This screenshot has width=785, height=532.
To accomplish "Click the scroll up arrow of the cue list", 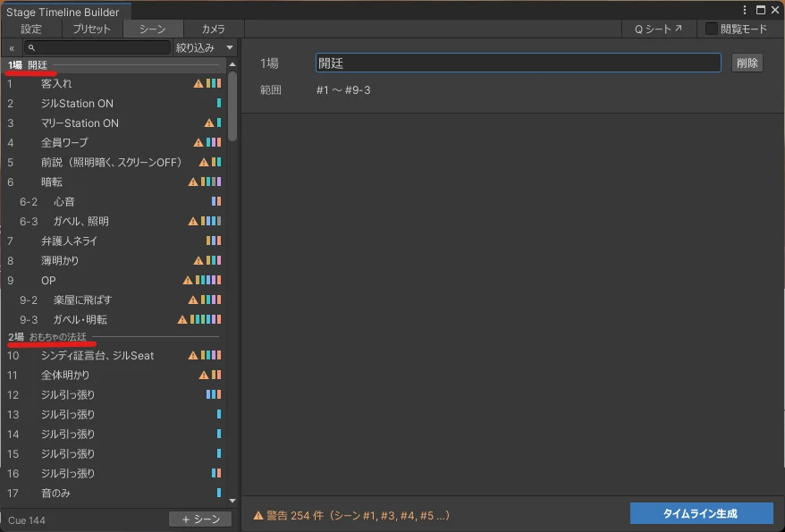I will (232, 64).
